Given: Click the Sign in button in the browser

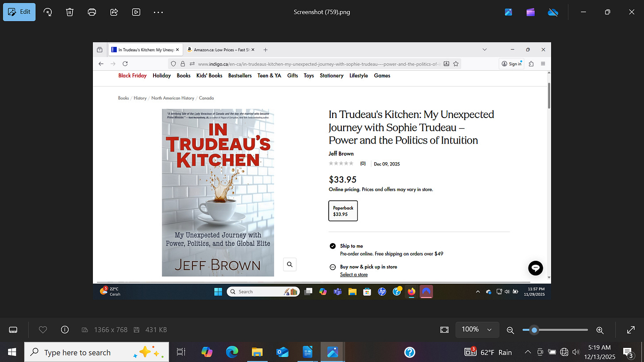Looking at the screenshot, I should click(x=512, y=64).
